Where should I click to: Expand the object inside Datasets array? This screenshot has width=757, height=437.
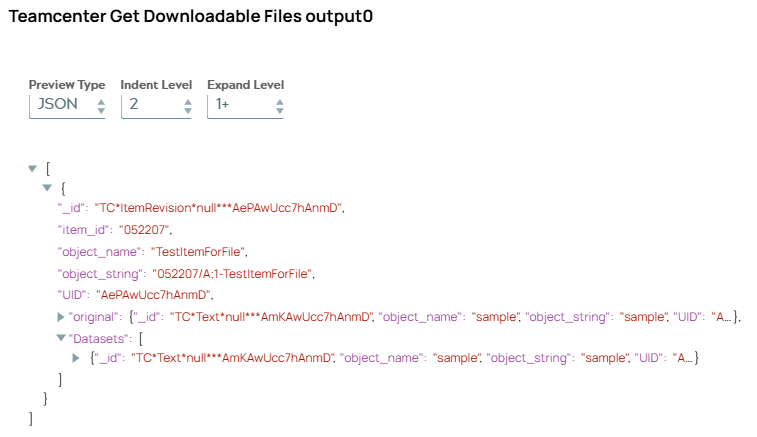[76, 358]
